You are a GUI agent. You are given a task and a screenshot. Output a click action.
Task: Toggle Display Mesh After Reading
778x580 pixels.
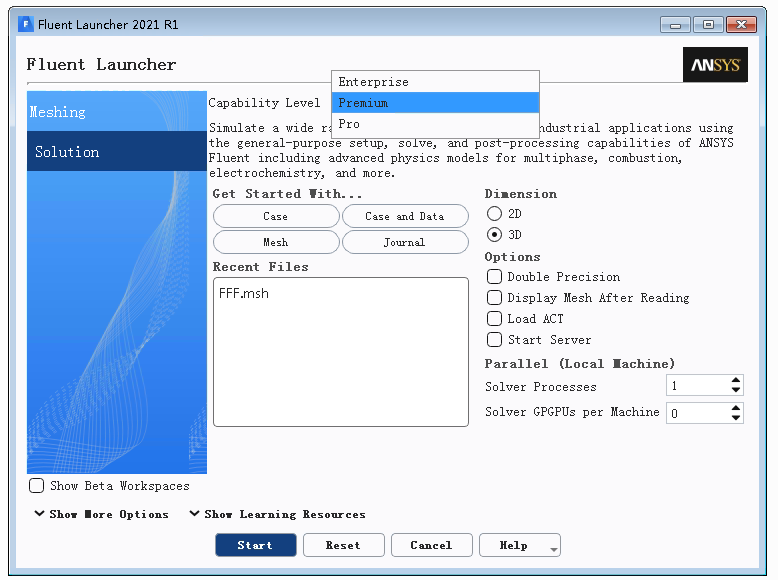[495, 298]
